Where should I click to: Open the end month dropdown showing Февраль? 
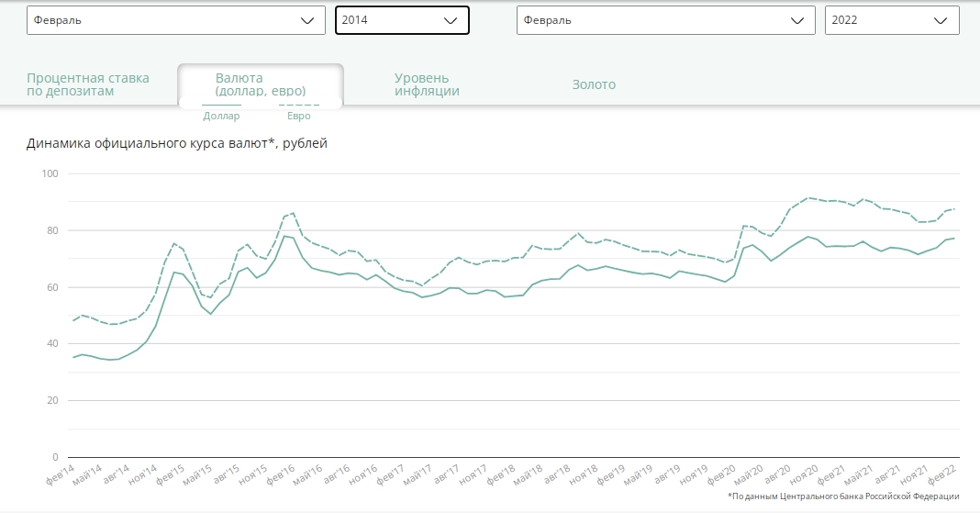tap(665, 20)
